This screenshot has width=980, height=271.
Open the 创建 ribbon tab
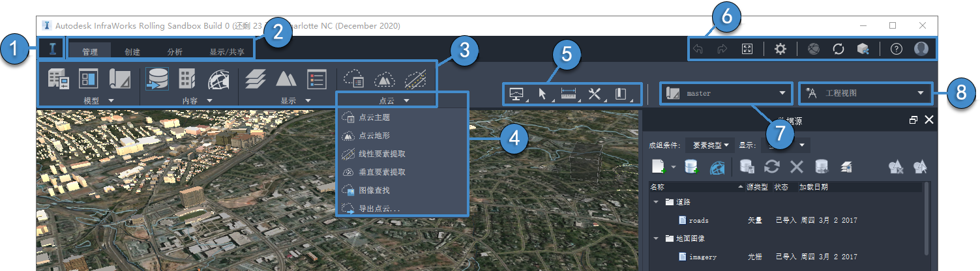(132, 51)
